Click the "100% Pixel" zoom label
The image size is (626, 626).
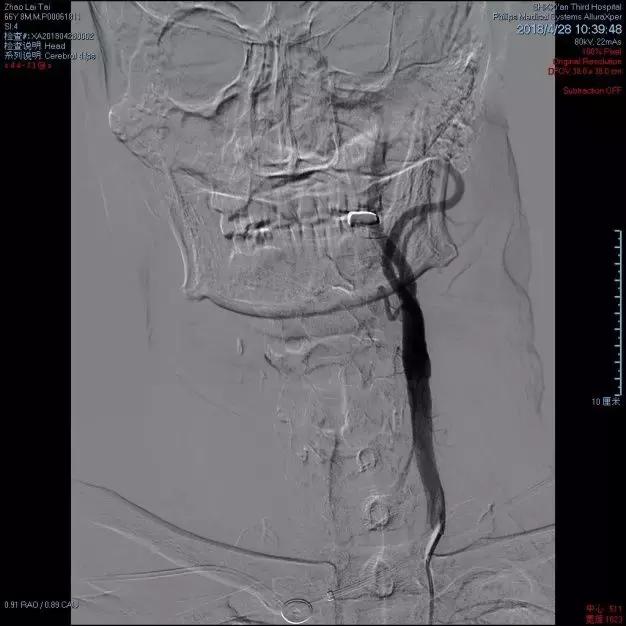pos(602,52)
